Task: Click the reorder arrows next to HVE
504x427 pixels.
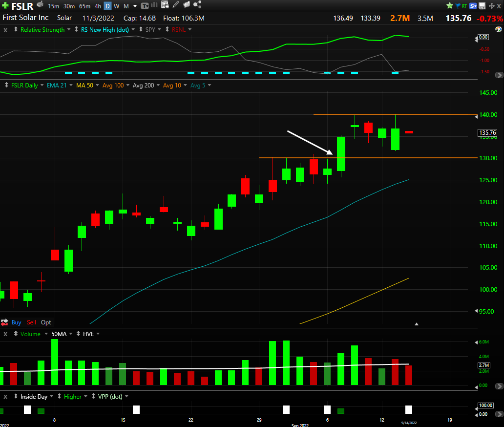Action: tap(78, 334)
